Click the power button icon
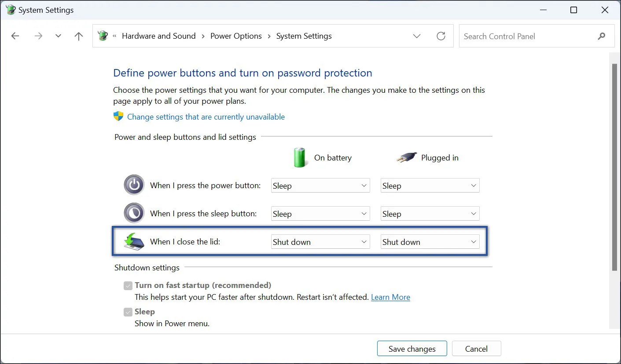Viewport: 621px width, 364px height. coord(134,185)
